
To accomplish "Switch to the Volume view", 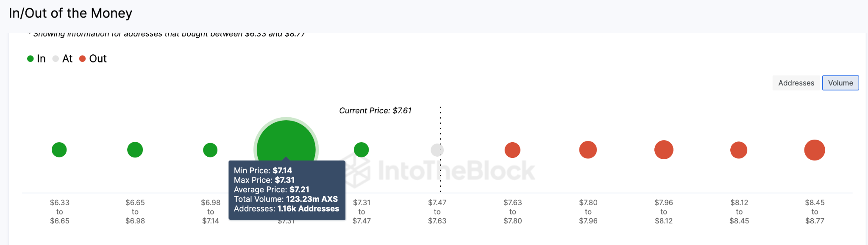I will click(x=840, y=83).
